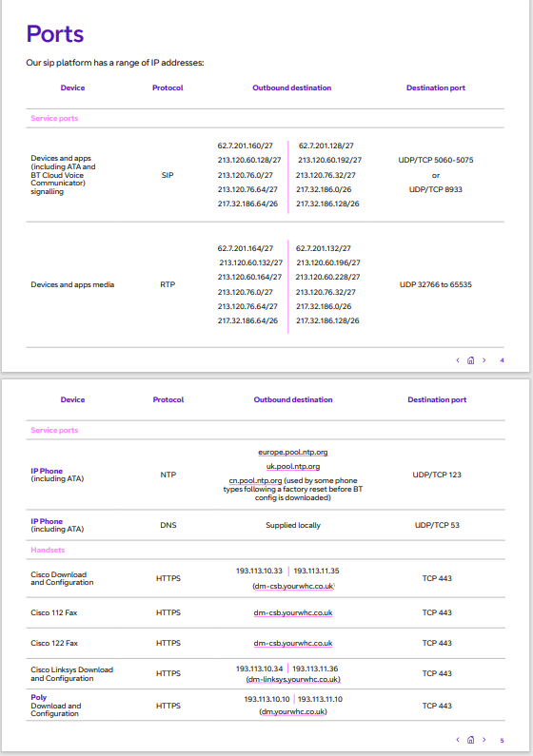Click the 'Handsets' section label
533x756 pixels.
(x=48, y=551)
